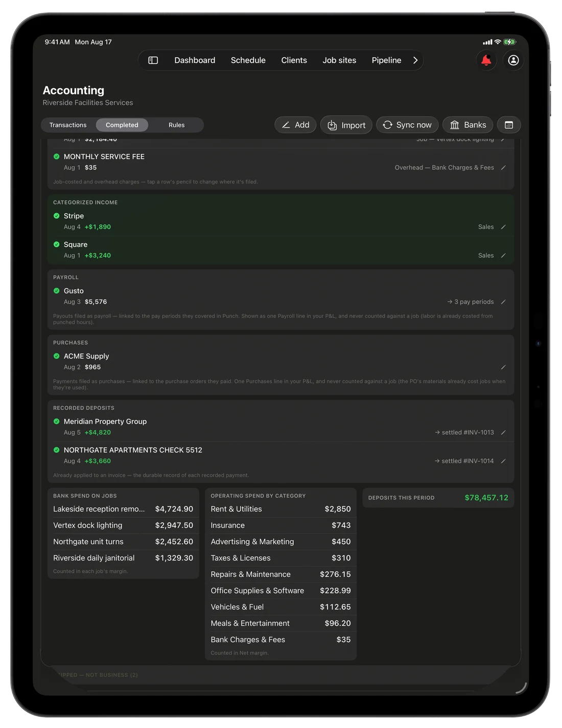
Task: Select Bank Charges & Fees spend row
Action: click(280, 640)
